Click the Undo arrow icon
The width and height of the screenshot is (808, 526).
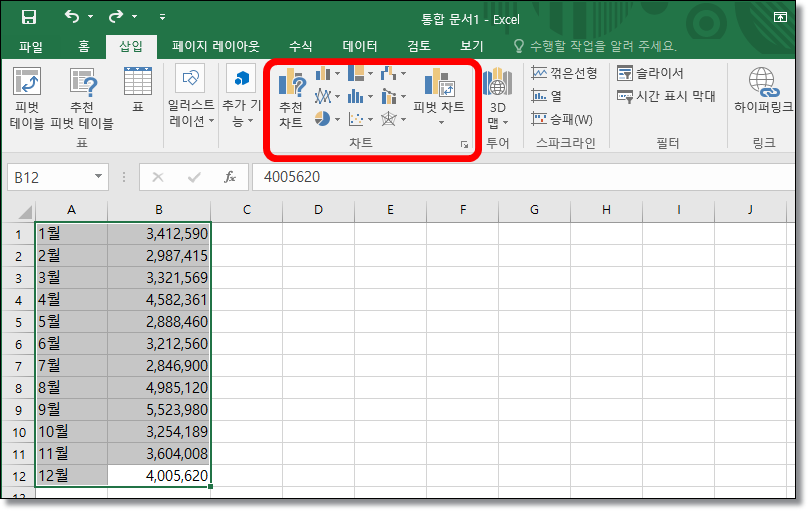tap(72, 17)
